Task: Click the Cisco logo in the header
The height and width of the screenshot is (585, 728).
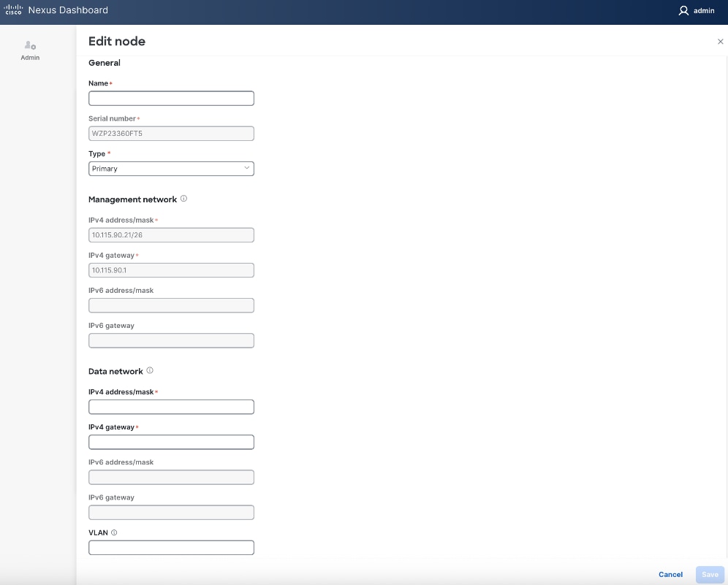Action: click(13, 10)
